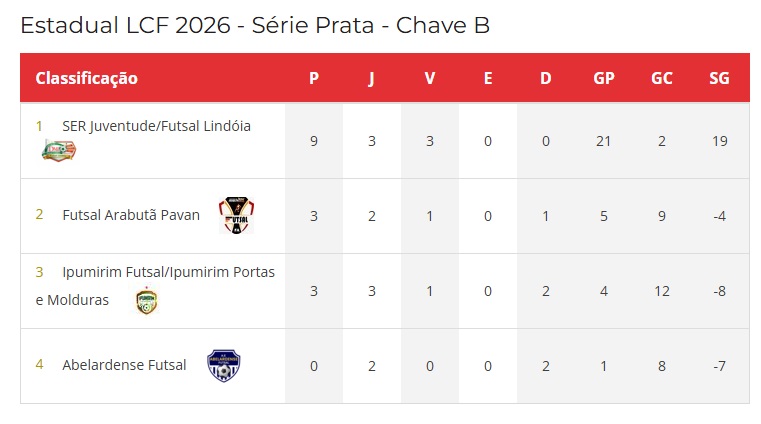Screen dimensions: 761x424
Task: Click Ipumirim Futsal team badge
Action: tap(146, 301)
